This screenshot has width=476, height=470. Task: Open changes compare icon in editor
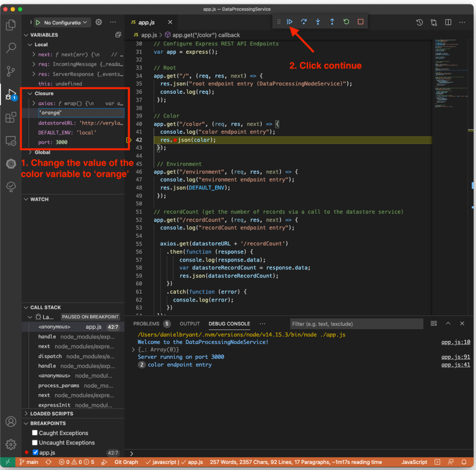(434, 22)
